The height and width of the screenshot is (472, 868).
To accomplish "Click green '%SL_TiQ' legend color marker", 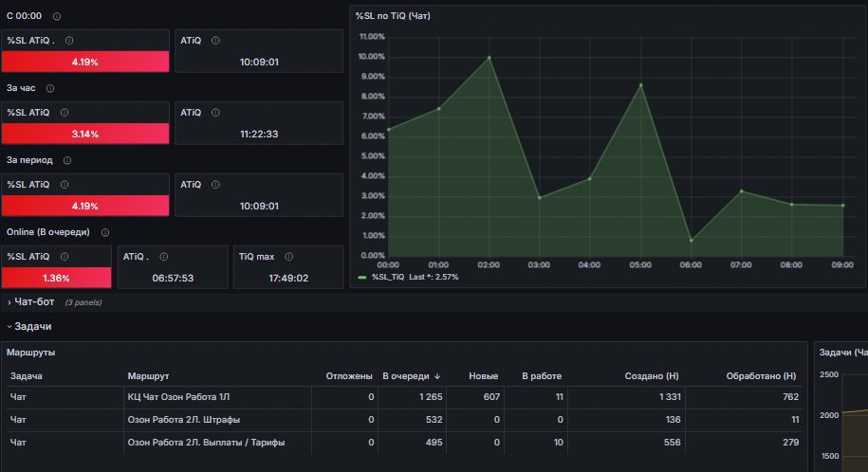I will pos(362,277).
